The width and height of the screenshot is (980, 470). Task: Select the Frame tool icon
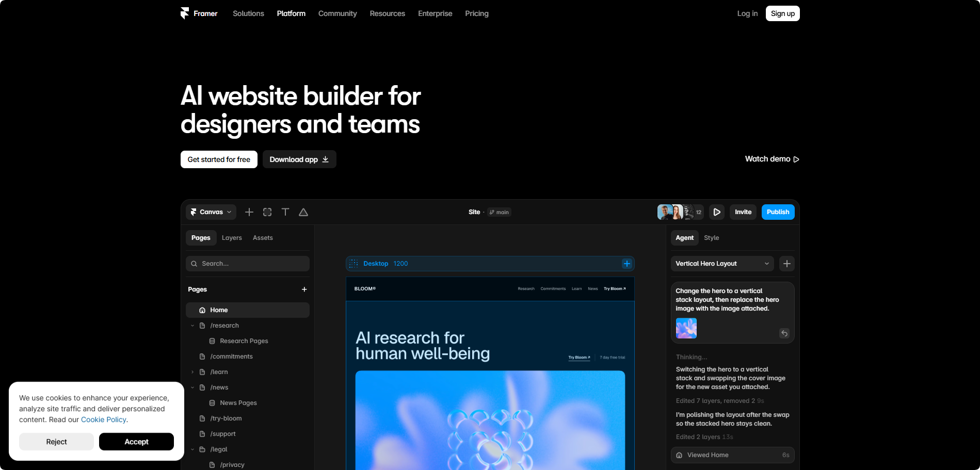click(267, 212)
